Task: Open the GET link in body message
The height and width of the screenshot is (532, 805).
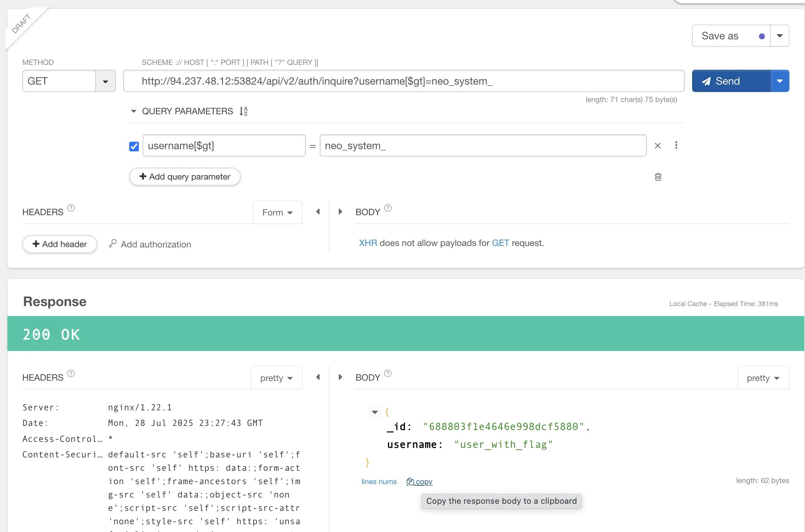Action: tap(501, 243)
